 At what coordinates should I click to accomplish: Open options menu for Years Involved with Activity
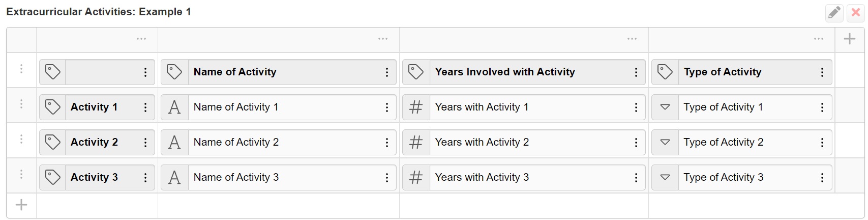636,72
